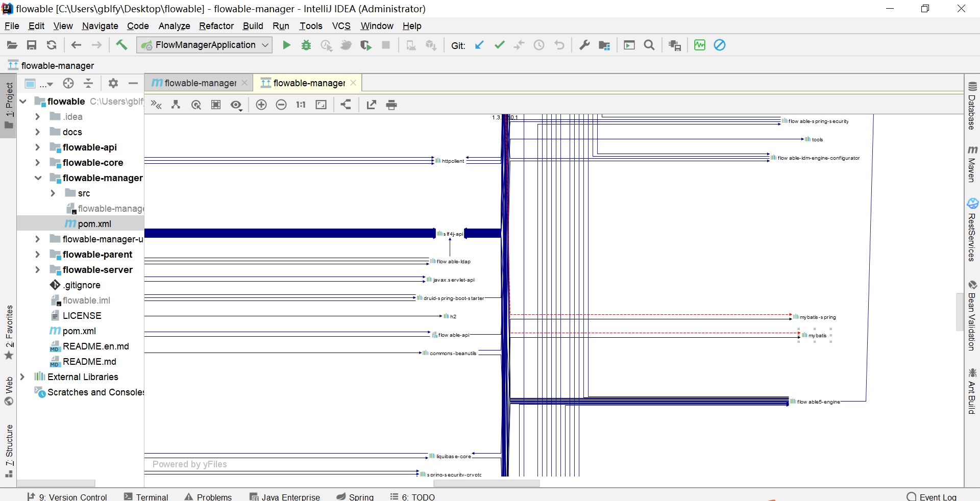Fit diagram content to window
This screenshot has height=501, width=980.
click(x=321, y=105)
